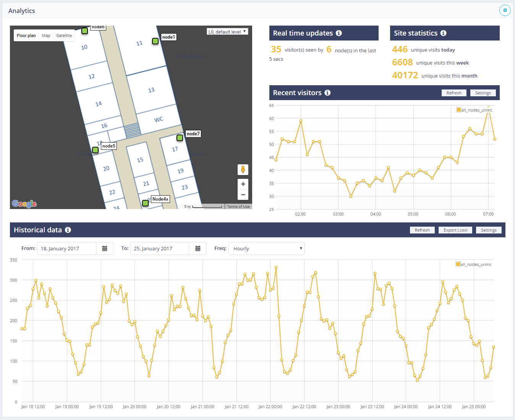Switch to Floor plan map view
This screenshot has width=515, height=420.
(26, 36)
